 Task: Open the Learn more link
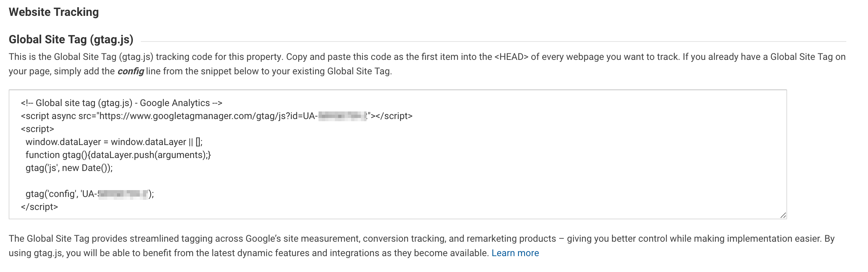[515, 253]
